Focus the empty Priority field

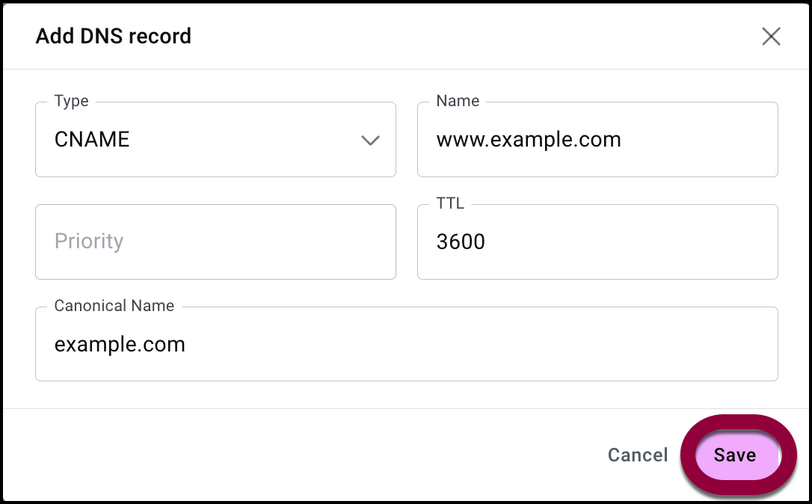[x=215, y=242]
